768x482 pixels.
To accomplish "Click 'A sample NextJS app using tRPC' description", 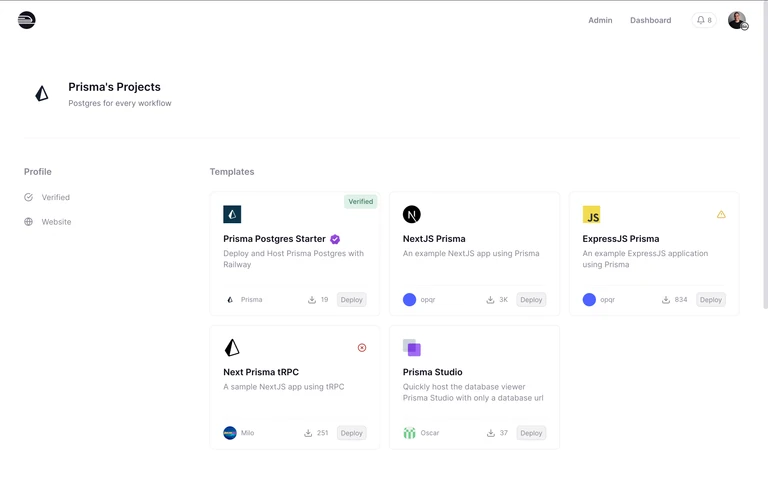I will pos(284,386).
